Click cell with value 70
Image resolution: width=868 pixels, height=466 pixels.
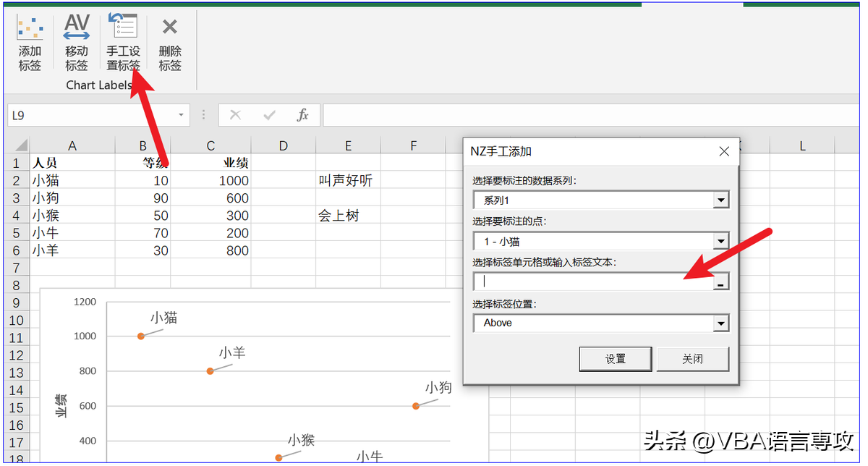(142, 233)
